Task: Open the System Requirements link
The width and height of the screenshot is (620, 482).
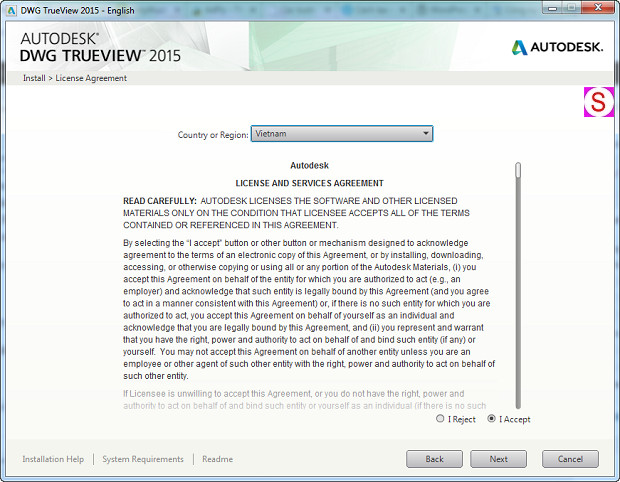Action: click(143, 459)
